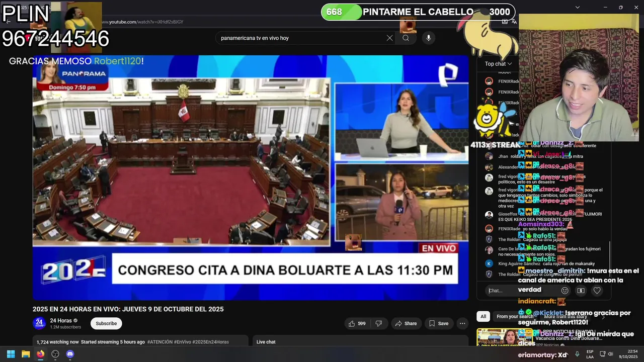Viewport: 644px width, 362px height.
Task: Click King Aguirre Sanchez chat avatar
Action: coord(489,263)
